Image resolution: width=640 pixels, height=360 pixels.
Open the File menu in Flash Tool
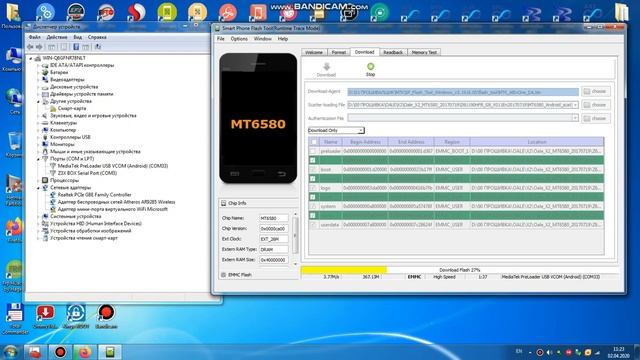tap(221, 39)
